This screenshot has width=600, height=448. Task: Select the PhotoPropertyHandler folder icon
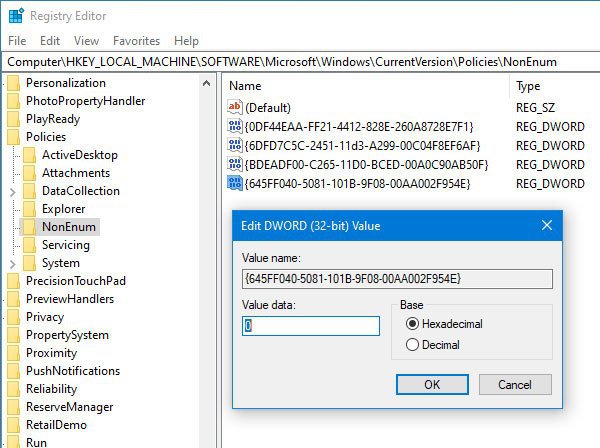click(14, 101)
